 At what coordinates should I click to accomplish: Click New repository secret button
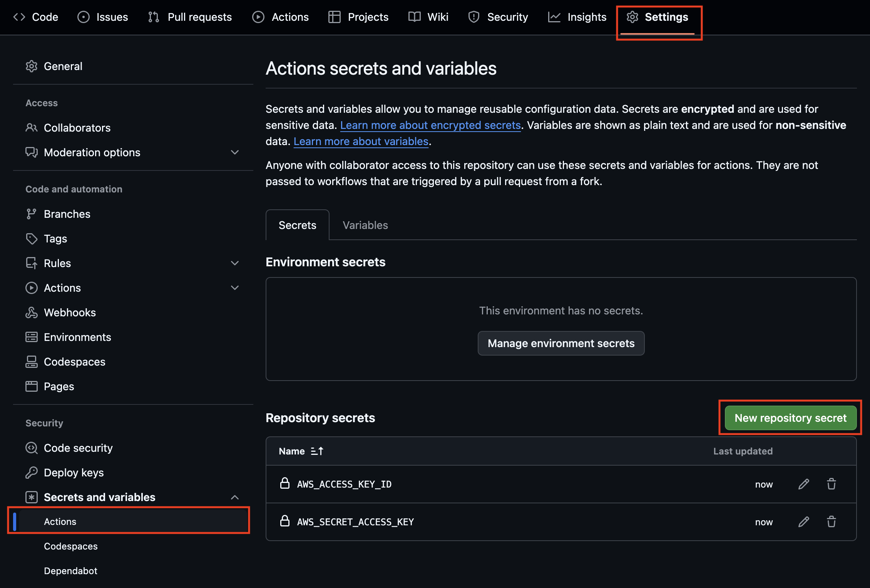tap(790, 418)
